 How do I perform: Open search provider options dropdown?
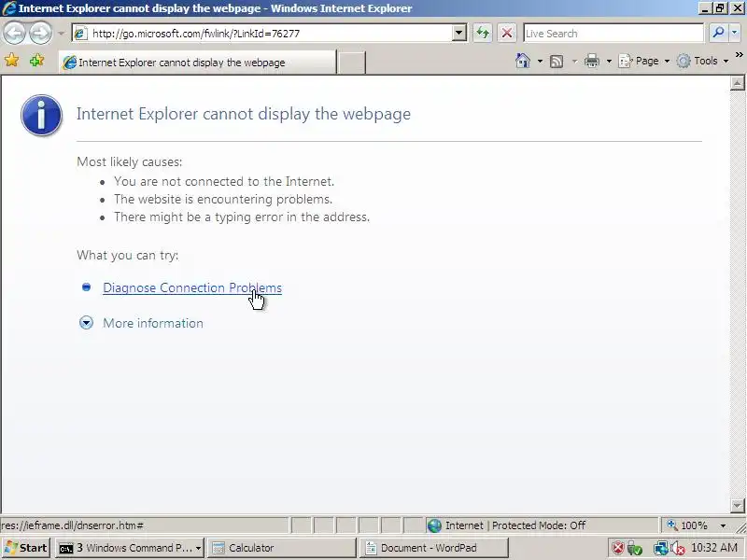734,33
